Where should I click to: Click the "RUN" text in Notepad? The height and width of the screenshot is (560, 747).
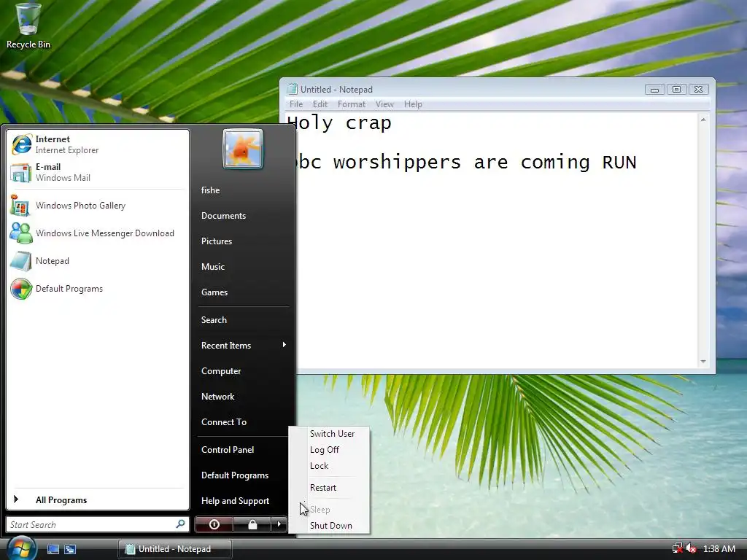click(x=619, y=163)
